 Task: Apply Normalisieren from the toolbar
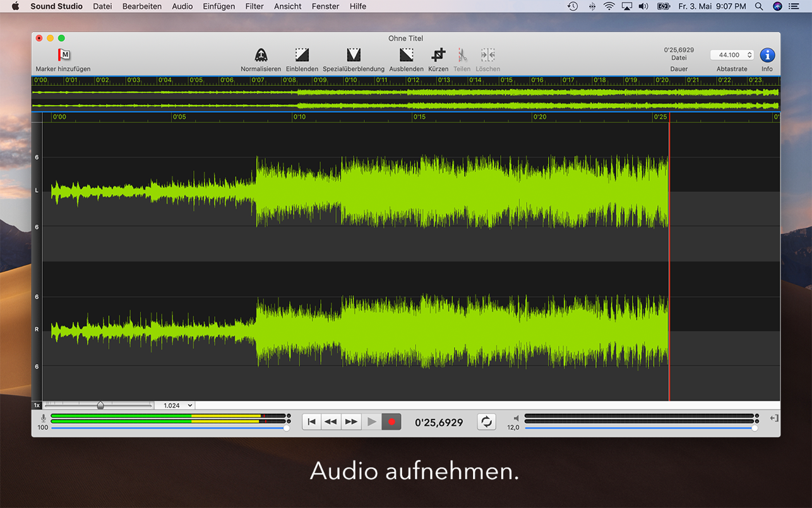click(261, 55)
